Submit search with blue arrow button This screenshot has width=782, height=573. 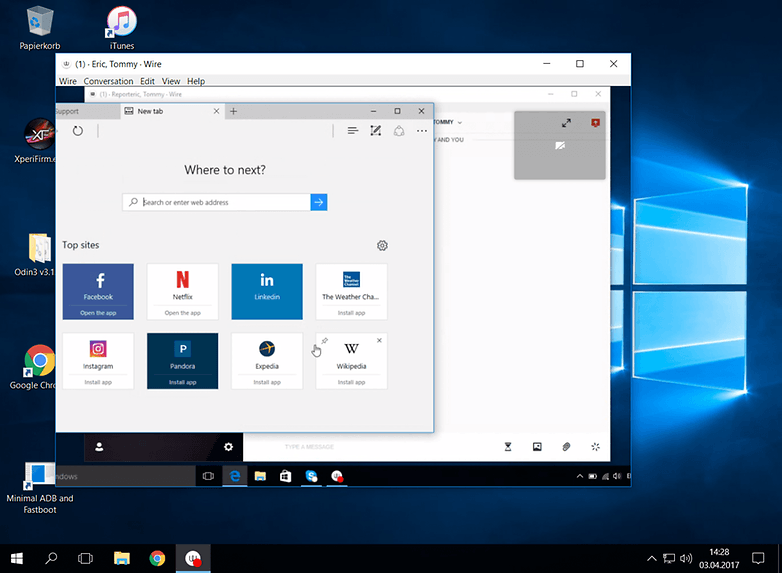click(319, 202)
